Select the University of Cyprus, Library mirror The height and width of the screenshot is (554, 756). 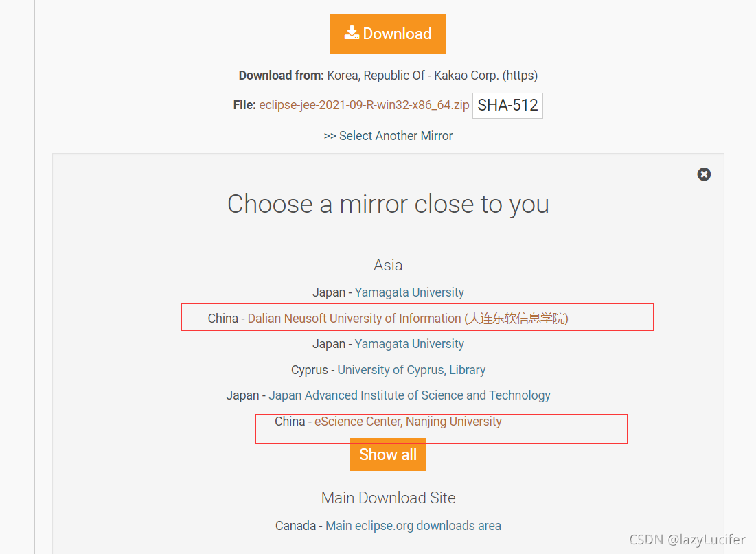click(411, 370)
